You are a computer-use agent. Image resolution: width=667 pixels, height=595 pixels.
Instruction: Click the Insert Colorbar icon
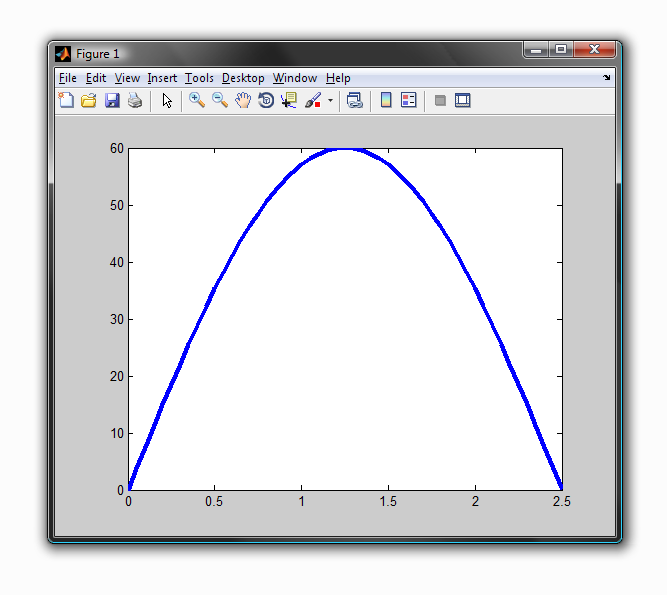coord(385,100)
